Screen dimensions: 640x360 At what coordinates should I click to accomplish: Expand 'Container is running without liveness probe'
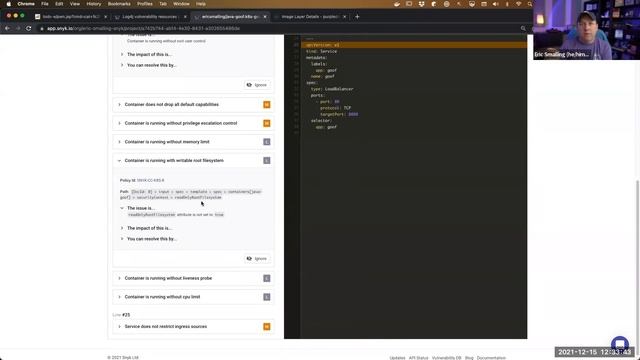(x=193, y=278)
